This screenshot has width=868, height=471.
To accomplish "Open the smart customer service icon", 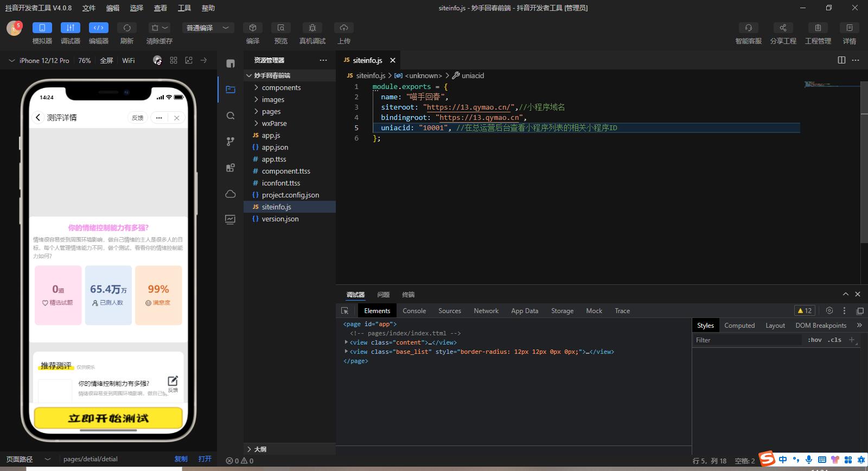I will click(748, 28).
